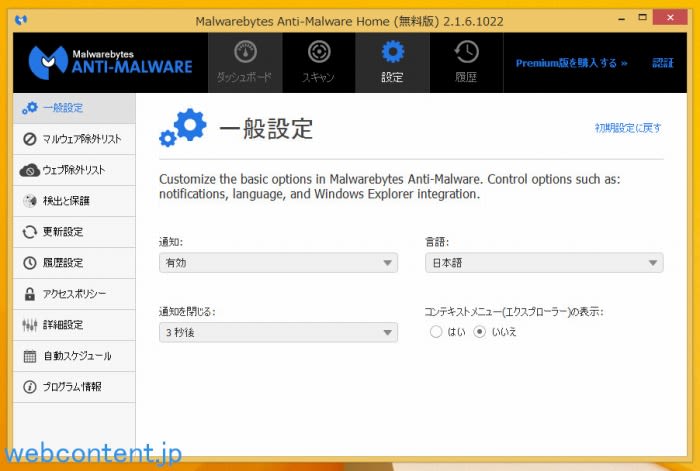Expand the 言語 dropdown showing 日本語
This screenshot has height=471, width=700.
pyautogui.click(x=543, y=263)
